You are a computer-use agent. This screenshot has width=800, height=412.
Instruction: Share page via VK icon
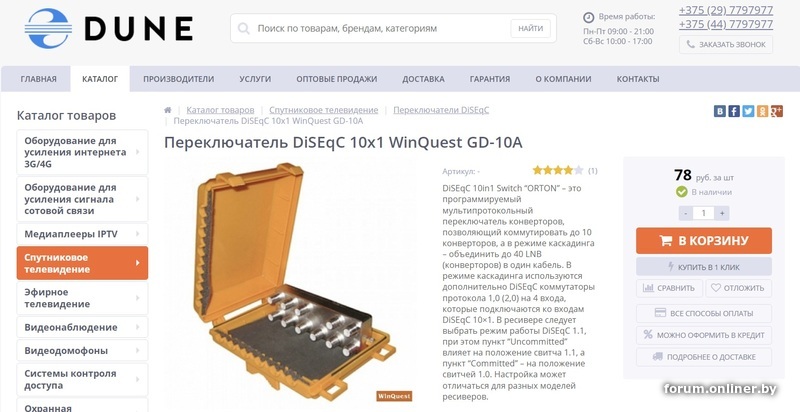pos(719,111)
